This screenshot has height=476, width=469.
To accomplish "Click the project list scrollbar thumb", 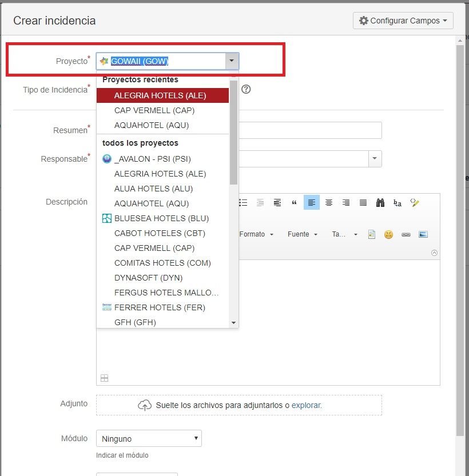I will 233,133.
